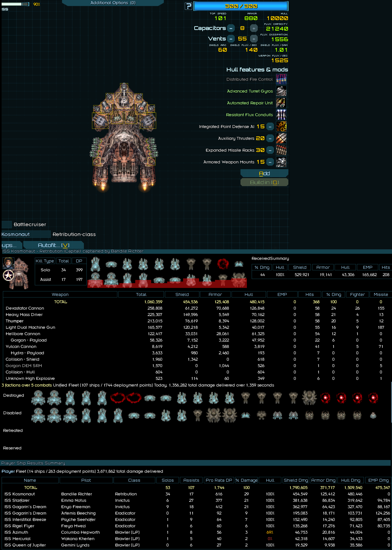Viewport: 392px width, 550px height.
Task: Click the Integrated Point Defense AI icon
Action: click(x=281, y=126)
